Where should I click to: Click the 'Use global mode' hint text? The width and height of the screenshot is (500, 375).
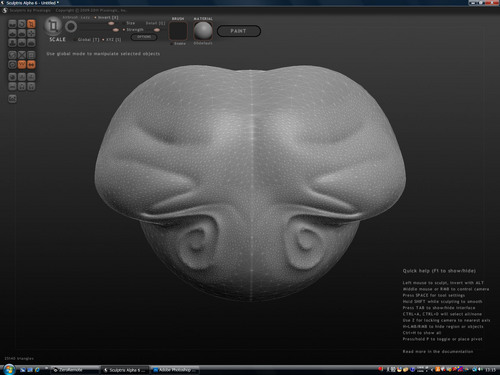[103, 54]
